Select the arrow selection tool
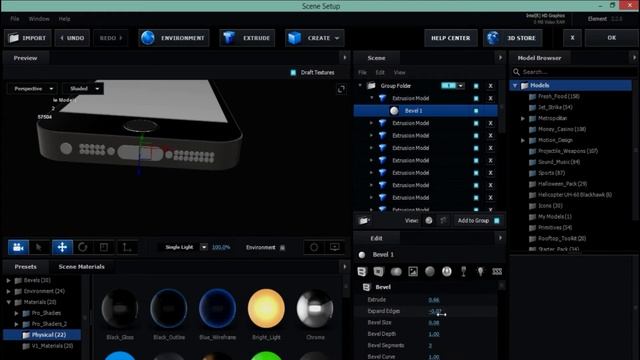640x360 pixels. pyautogui.click(x=39, y=247)
